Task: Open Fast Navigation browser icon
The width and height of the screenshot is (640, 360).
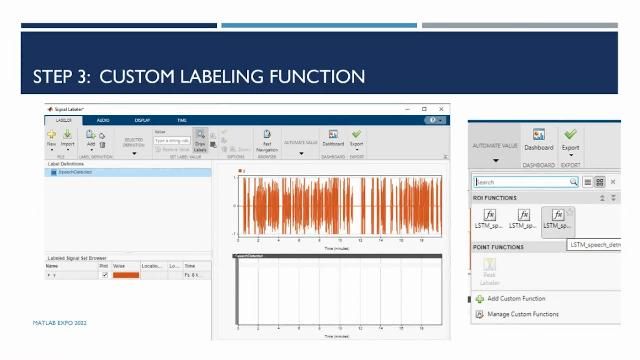Action: 267,134
